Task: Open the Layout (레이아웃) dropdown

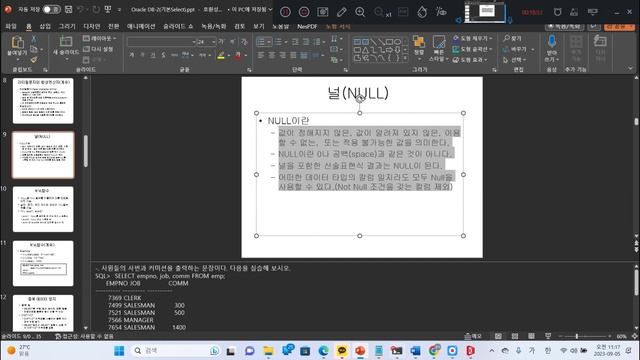Action: click(100, 38)
